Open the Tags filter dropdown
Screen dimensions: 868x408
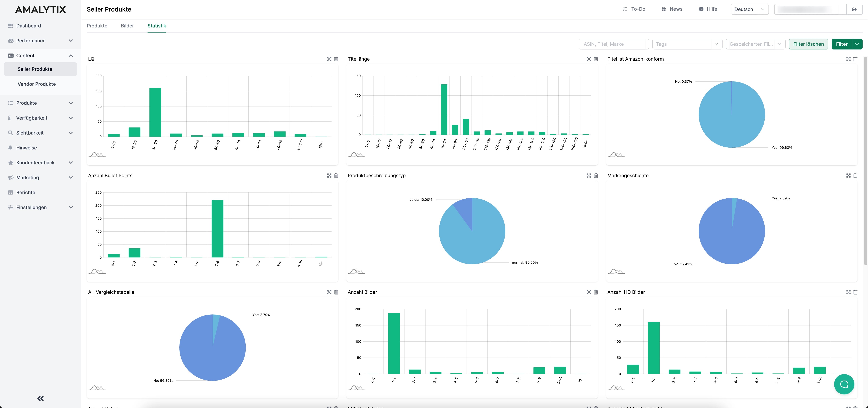[x=687, y=44]
